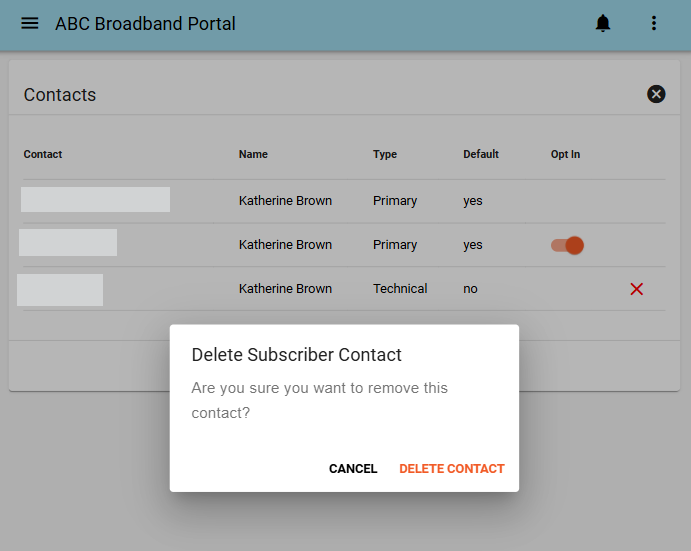Click red X to delete Technical contact
This screenshot has height=551, width=691.
coord(637,289)
